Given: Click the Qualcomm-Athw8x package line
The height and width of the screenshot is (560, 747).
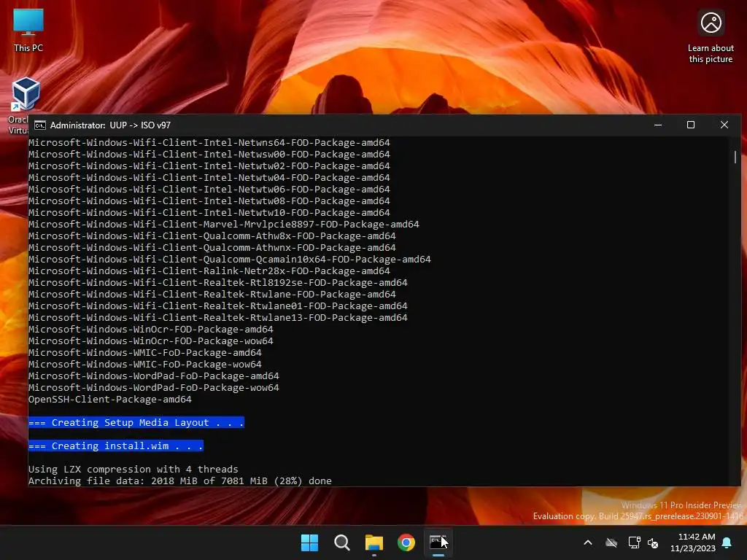Looking at the screenshot, I should pyautogui.click(x=212, y=236).
